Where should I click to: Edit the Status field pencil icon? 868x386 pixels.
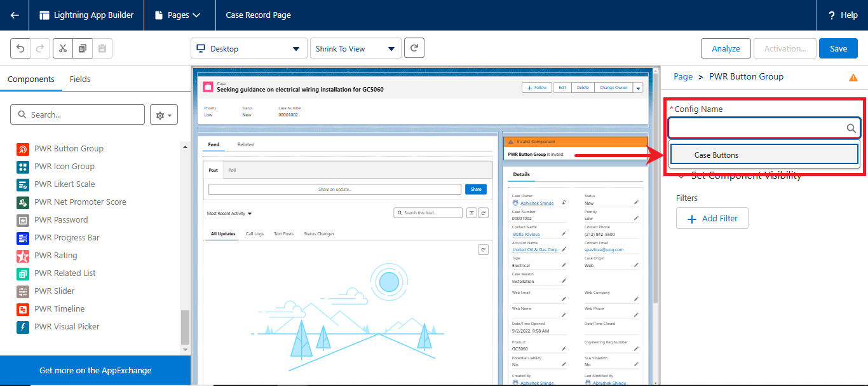(x=636, y=202)
